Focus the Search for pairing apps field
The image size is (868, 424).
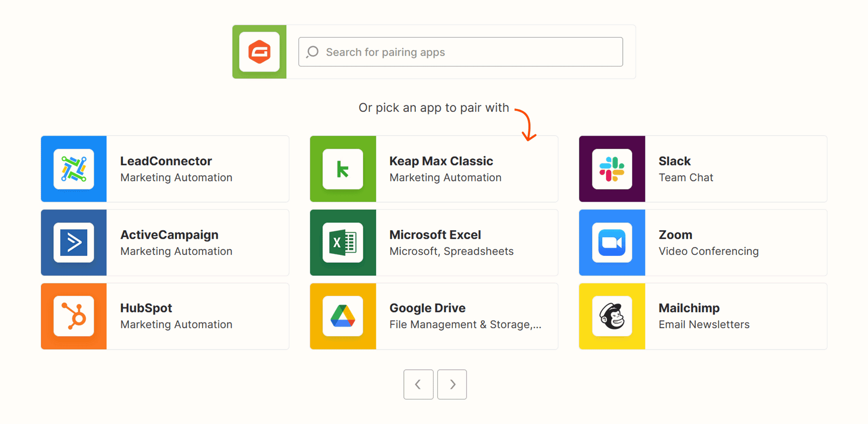(461, 52)
